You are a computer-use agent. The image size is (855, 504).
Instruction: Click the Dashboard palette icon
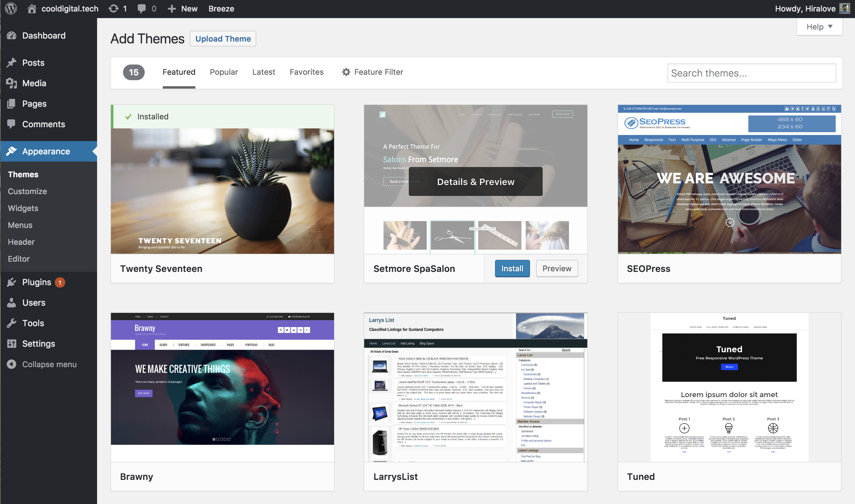pyautogui.click(x=11, y=36)
